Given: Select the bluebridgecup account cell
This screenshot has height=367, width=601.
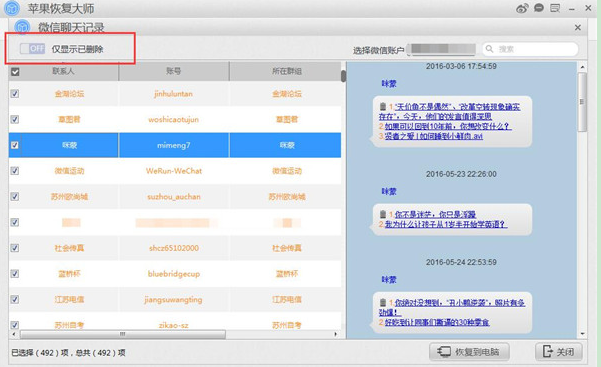Looking at the screenshot, I should pyautogui.click(x=174, y=273).
